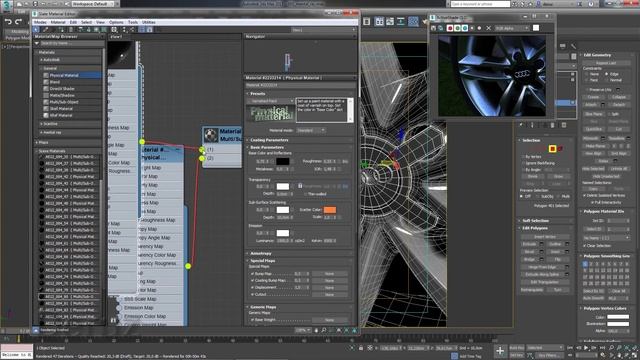The width and height of the screenshot is (640, 360).
Task: Toggle the Base Weight checkbox
Action: click(252, 320)
